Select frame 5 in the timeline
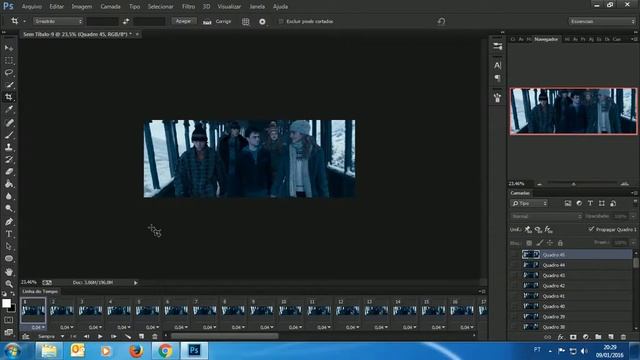This screenshot has width=640, height=360. (147, 310)
